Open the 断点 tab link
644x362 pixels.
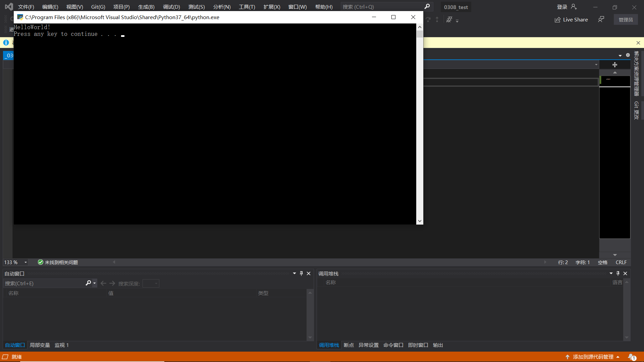pos(348,345)
